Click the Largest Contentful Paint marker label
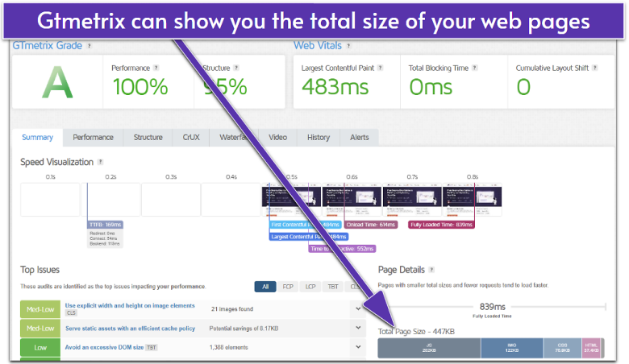The image size is (629, 364). [x=309, y=237]
